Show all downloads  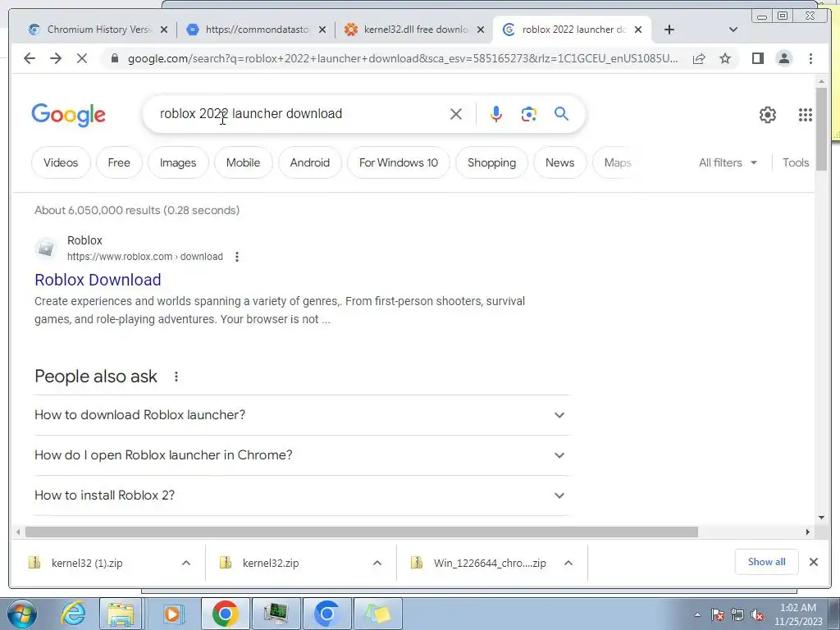pyautogui.click(x=767, y=562)
